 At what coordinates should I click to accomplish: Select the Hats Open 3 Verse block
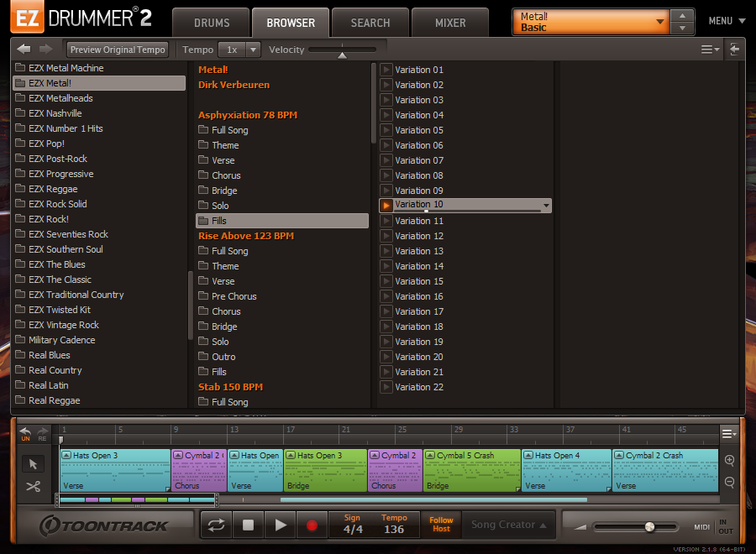tap(115, 470)
